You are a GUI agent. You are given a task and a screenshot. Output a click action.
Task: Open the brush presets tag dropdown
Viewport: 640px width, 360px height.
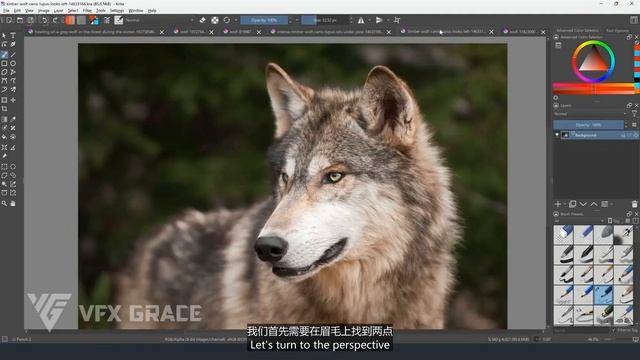click(x=579, y=221)
